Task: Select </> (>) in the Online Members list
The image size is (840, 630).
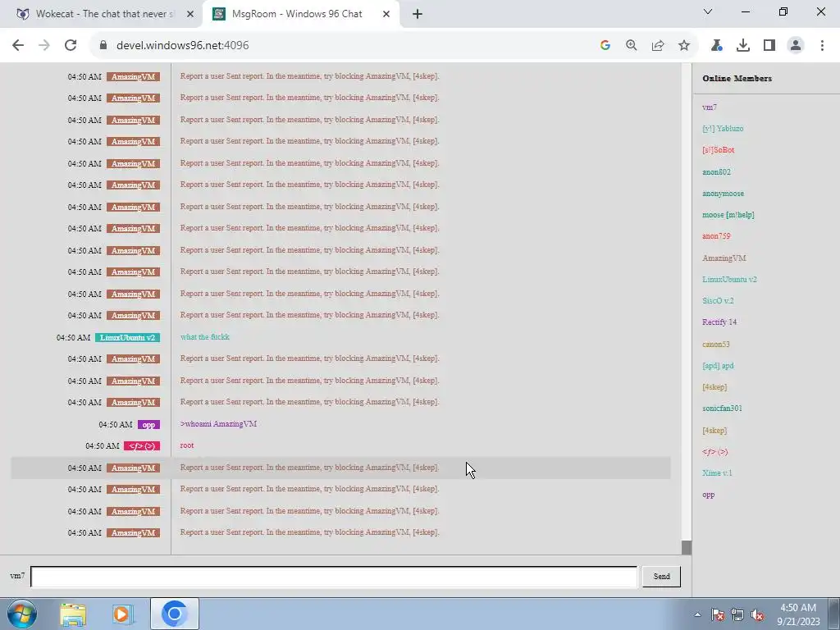Action: pos(714,452)
